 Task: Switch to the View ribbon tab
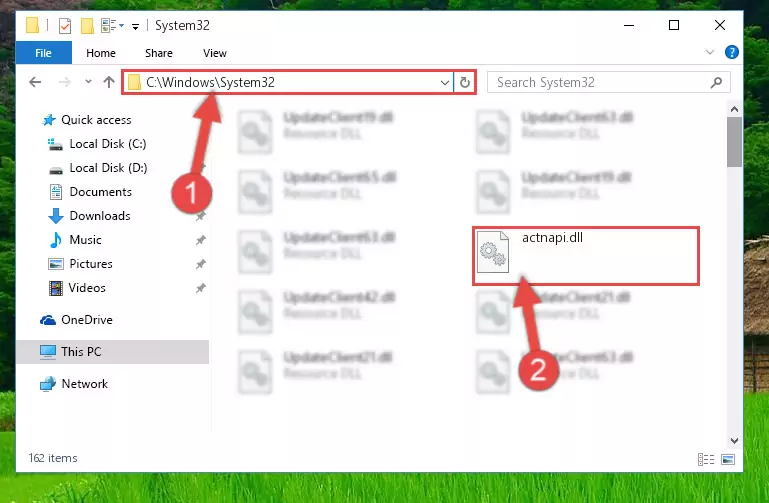tap(215, 53)
